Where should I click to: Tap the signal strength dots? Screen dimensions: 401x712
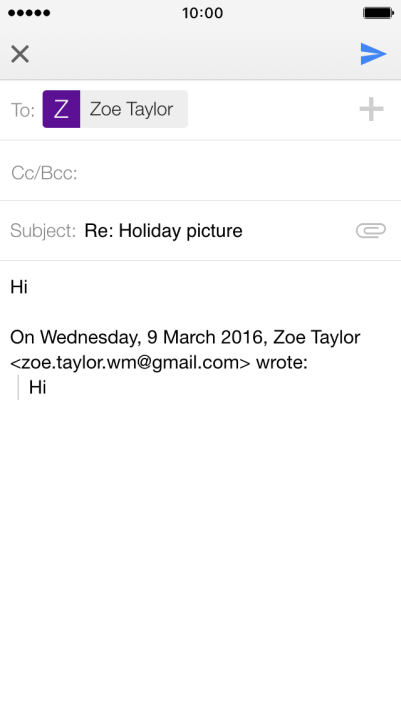tap(29, 13)
